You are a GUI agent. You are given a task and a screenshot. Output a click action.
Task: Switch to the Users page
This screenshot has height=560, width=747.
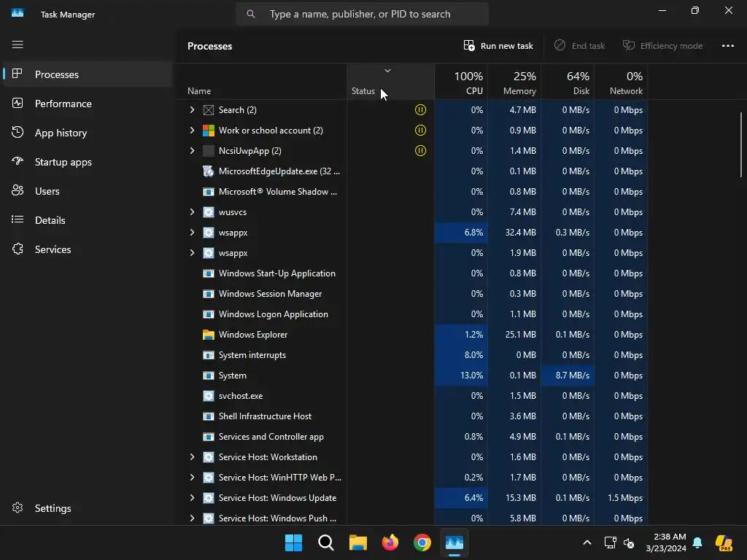pos(88,191)
